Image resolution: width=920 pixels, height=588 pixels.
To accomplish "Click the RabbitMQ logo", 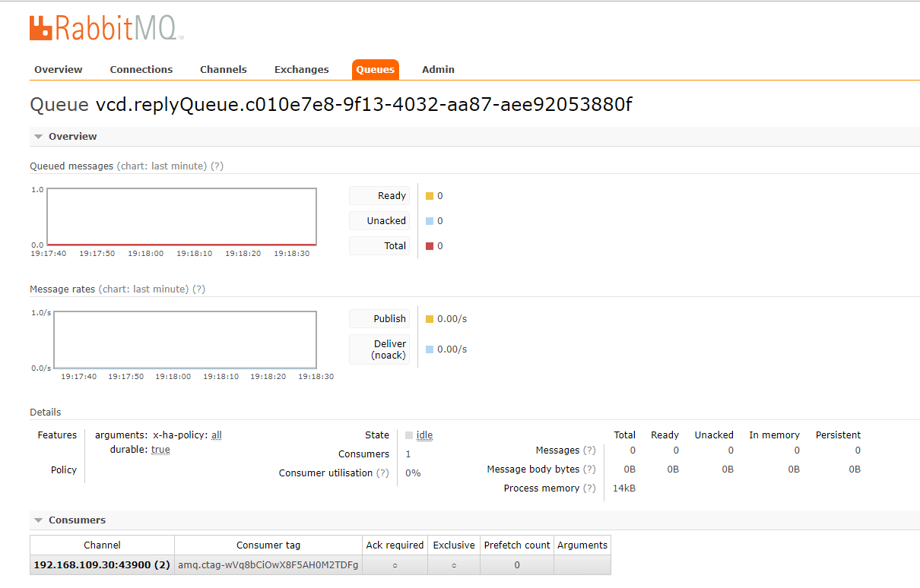I will coord(106,28).
